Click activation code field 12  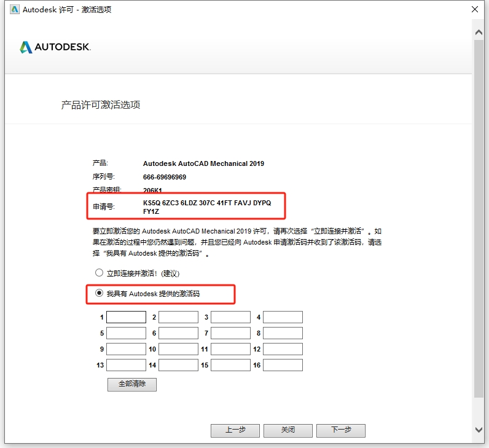(x=283, y=349)
